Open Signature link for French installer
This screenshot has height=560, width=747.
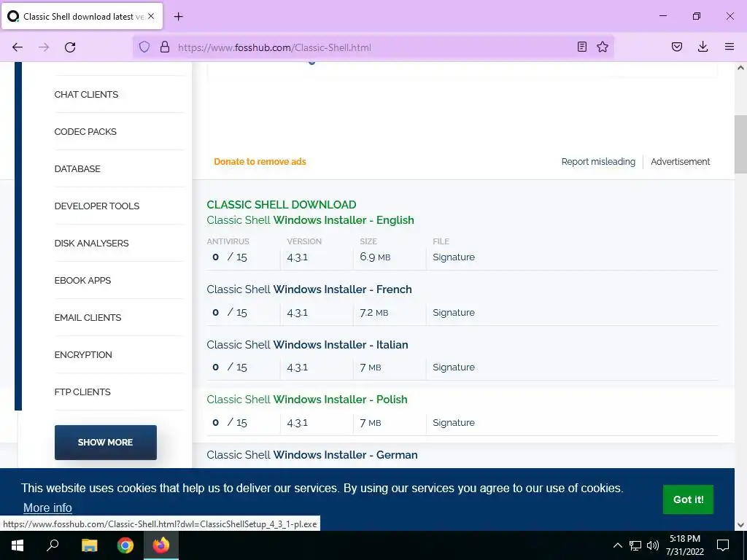point(454,312)
